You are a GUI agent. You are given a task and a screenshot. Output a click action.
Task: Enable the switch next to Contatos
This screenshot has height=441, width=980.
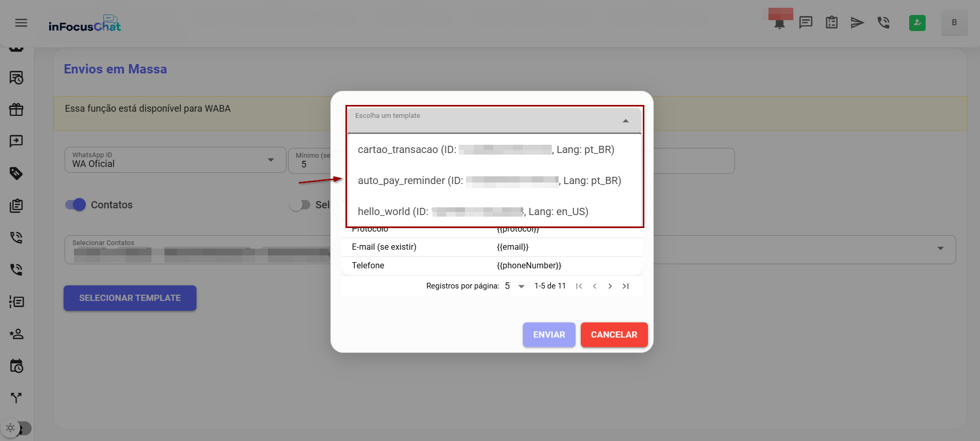[300, 205]
